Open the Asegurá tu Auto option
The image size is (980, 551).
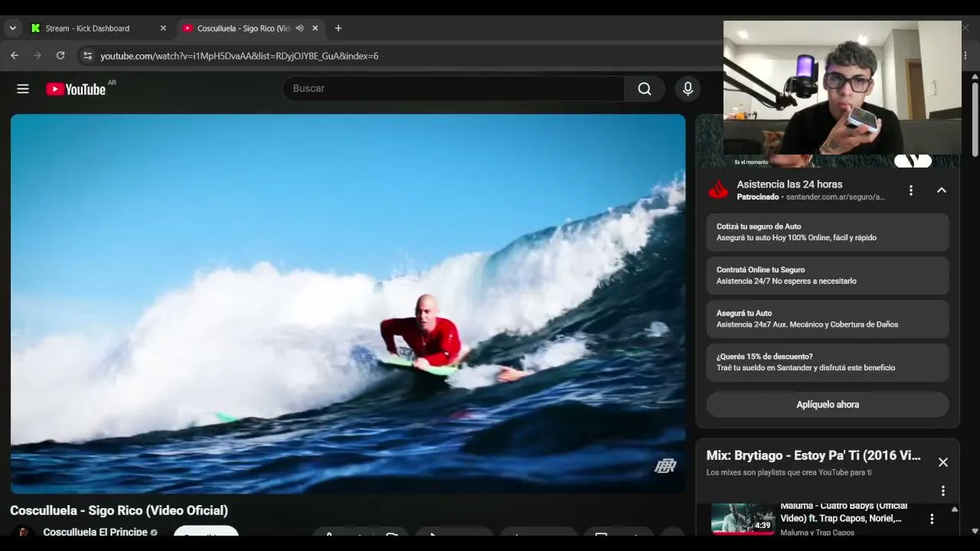click(828, 319)
